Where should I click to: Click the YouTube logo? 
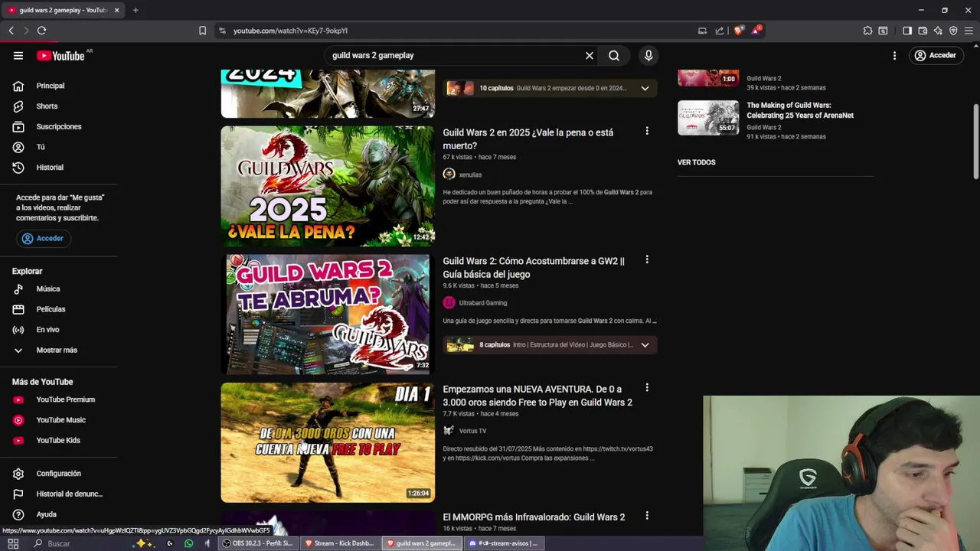[x=60, y=56]
